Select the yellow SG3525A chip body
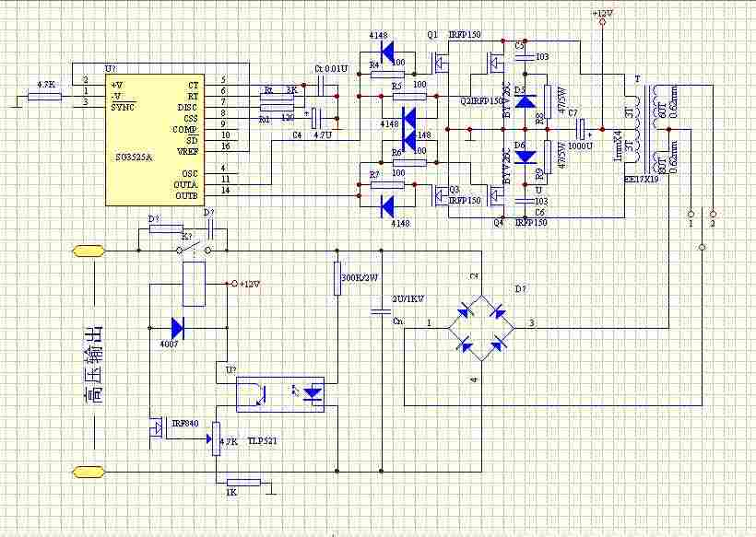 155,140
